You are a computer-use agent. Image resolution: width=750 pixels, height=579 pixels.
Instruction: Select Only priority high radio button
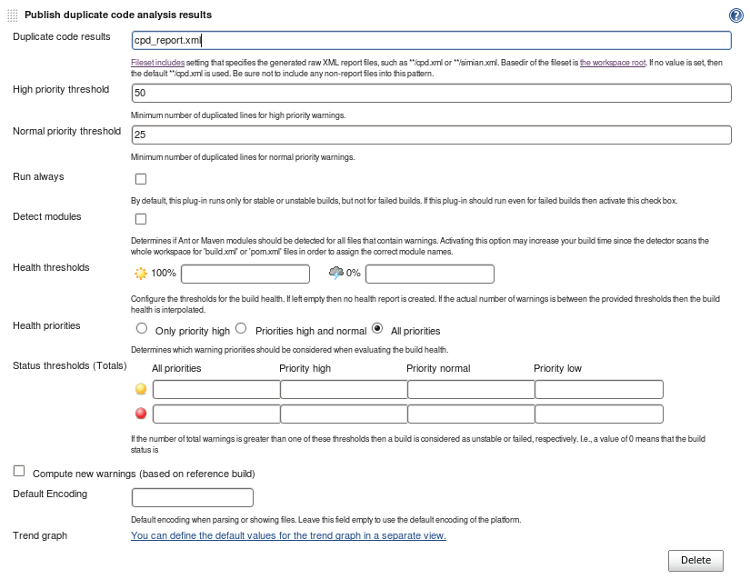click(x=141, y=328)
